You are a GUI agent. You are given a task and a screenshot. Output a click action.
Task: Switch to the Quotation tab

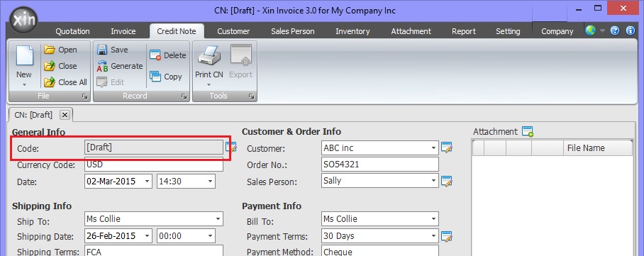[x=72, y=31]
